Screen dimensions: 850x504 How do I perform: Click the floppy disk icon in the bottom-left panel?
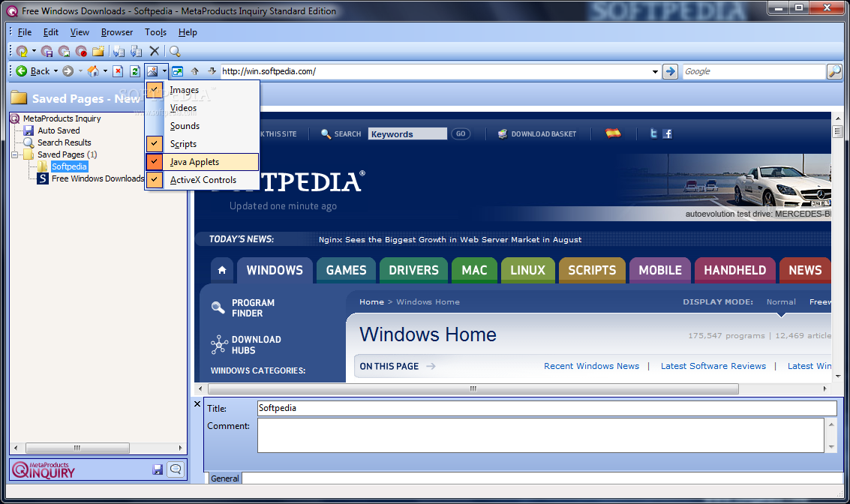(x=158, y=469)
